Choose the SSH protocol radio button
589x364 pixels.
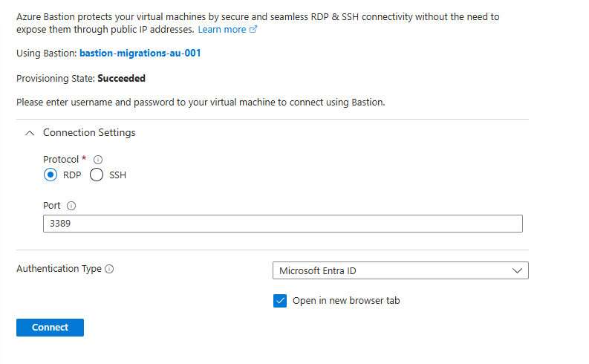click(x=97, y=175)
